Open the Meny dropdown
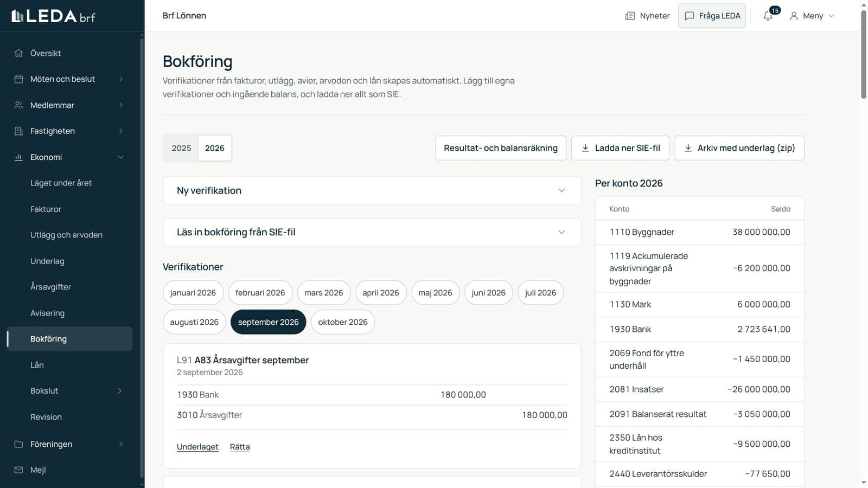 point(812,16)
